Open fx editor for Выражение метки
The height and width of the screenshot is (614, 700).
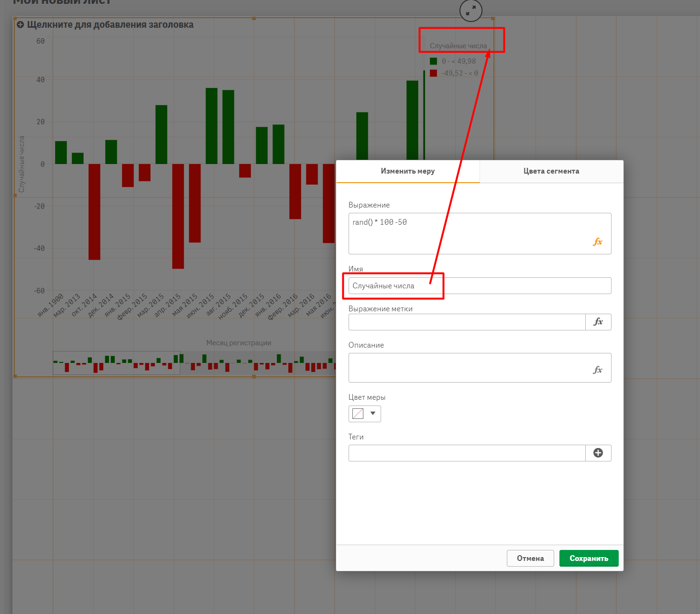pos(598,322)
